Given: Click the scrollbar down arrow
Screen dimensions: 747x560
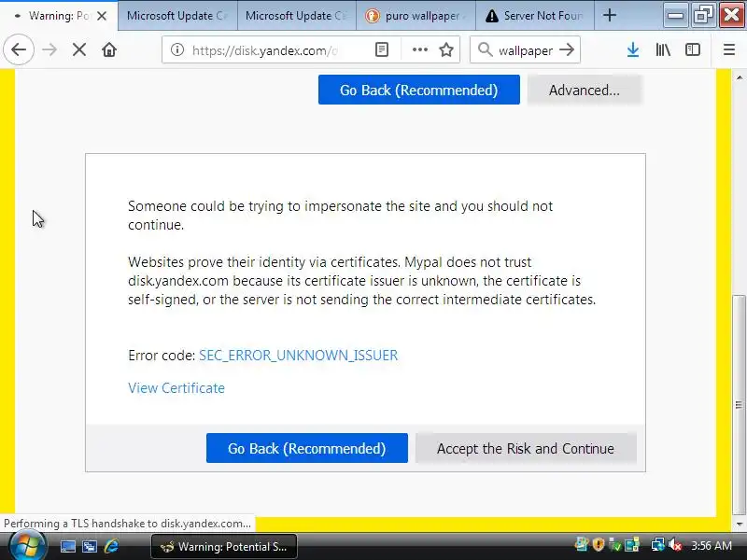Looking at the screenshot, I should pyautogui.click(x=739, y=525).
